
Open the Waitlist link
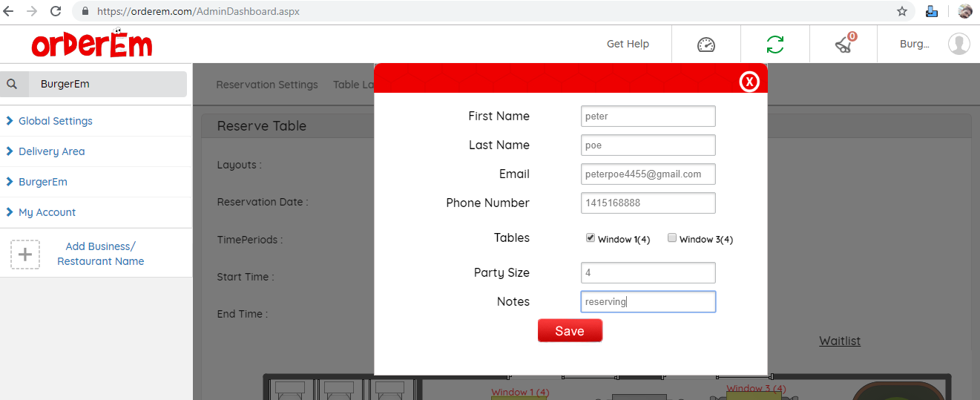pyautogui.click(x=840, y=341)
